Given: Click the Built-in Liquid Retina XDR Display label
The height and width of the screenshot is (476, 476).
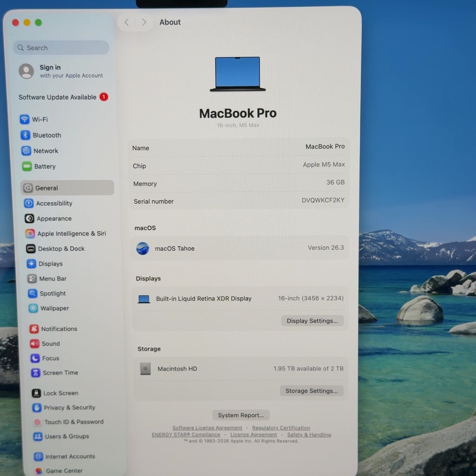Looking at the screenshot, I should [x=204, y=299].
